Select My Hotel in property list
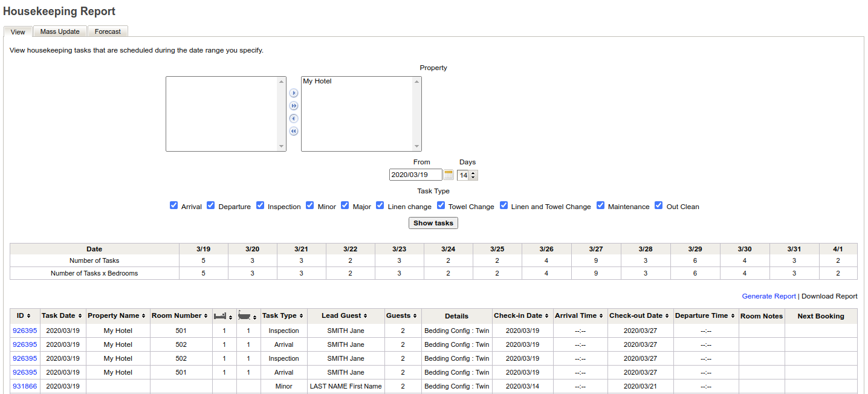 coord(317,81)
